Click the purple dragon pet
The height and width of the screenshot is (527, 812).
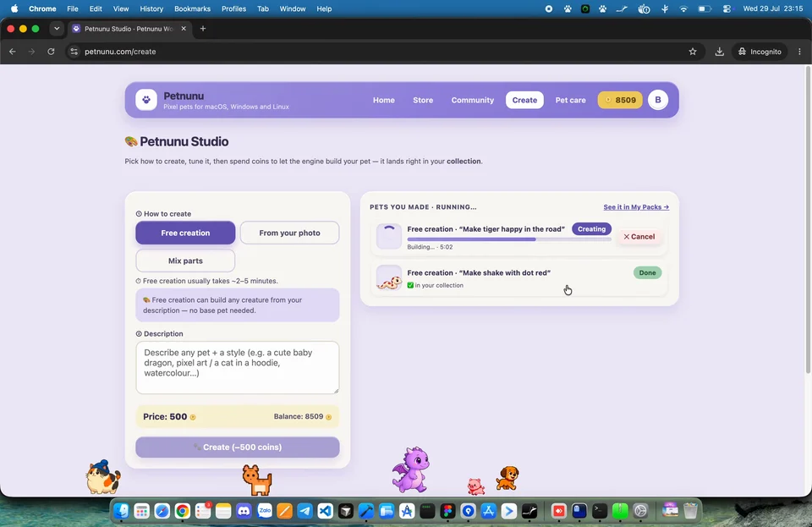411,469
